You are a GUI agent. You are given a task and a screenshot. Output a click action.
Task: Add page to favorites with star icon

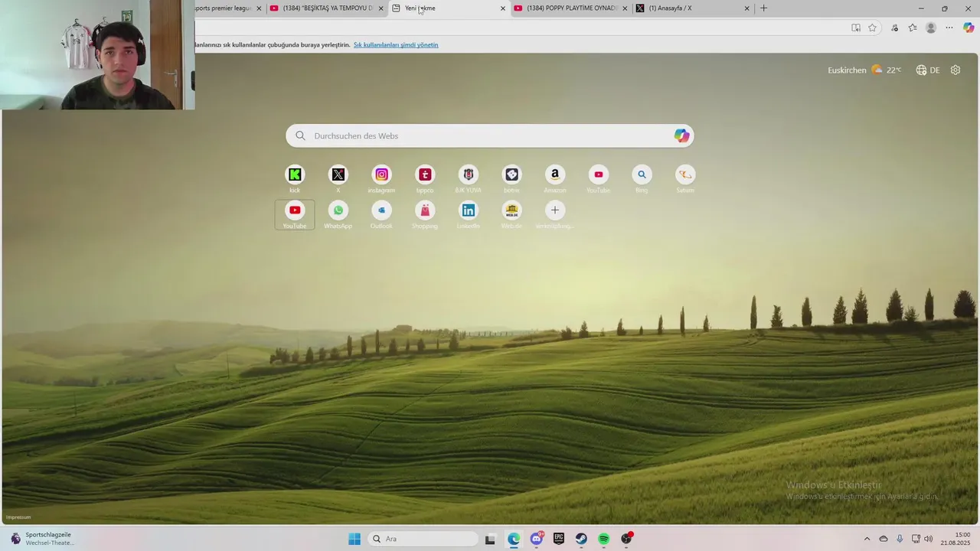pyautogui.click(x=872, y=28)
